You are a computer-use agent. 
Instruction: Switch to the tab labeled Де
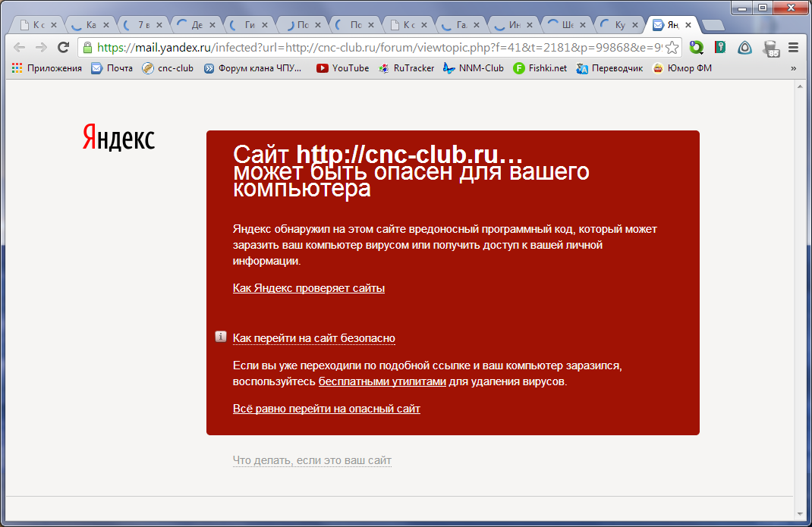pos(197,24)
